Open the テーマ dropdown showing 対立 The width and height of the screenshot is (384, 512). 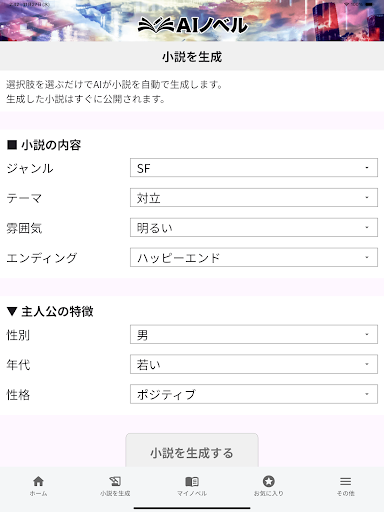point(254,198)
